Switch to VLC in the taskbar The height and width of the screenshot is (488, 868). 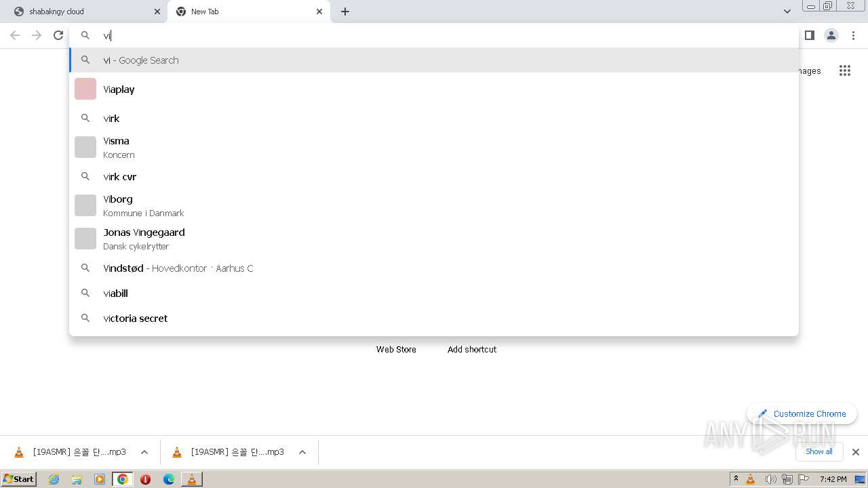point(192,479)
